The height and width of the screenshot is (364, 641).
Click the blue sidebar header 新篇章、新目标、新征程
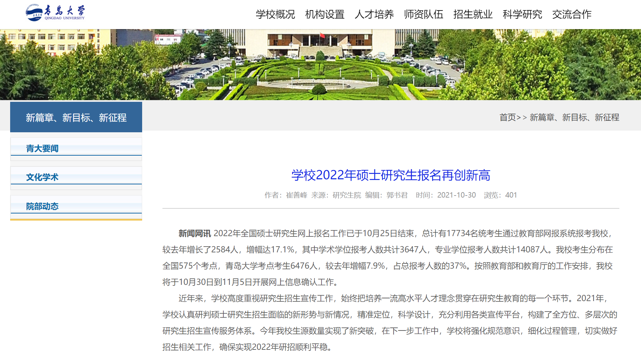tap(76, 117)
